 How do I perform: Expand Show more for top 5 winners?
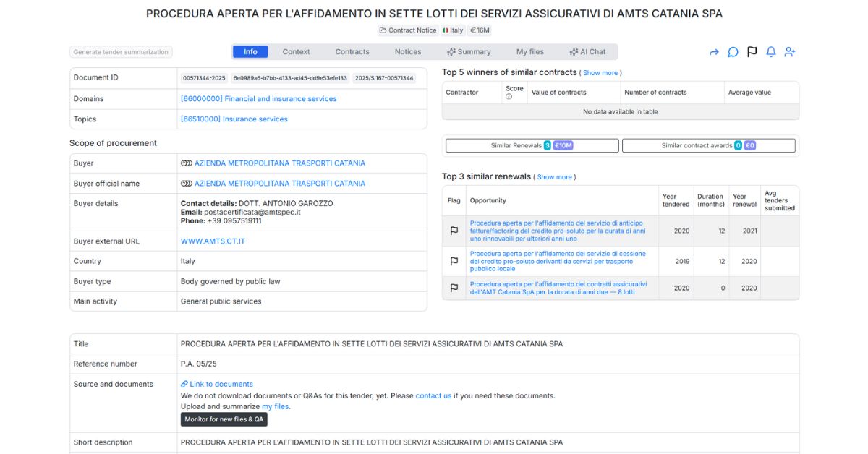click(x=600, y=73)
